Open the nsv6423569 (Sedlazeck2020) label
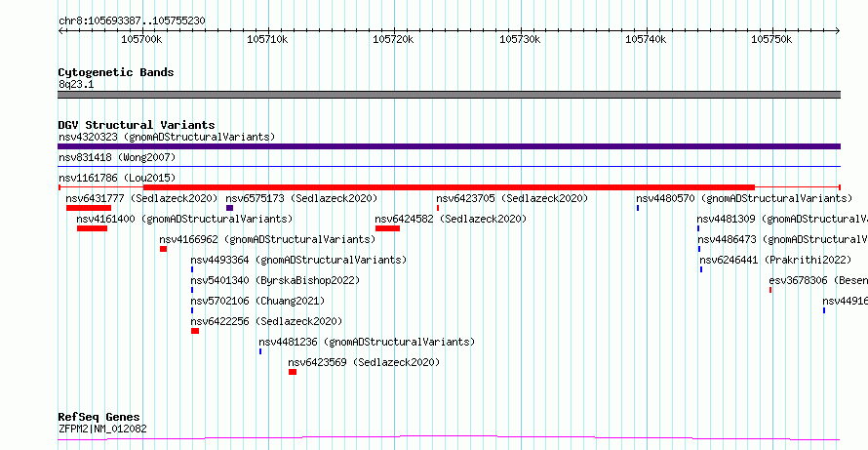The height and width of the screenshot is (450, 868). click(364, 362)
